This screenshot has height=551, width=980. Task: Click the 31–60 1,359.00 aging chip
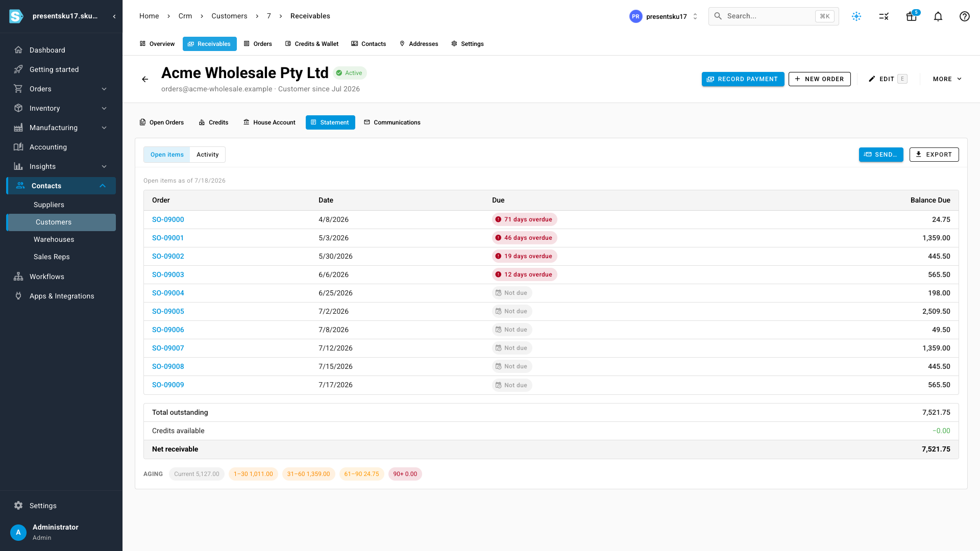click(308, 474)
